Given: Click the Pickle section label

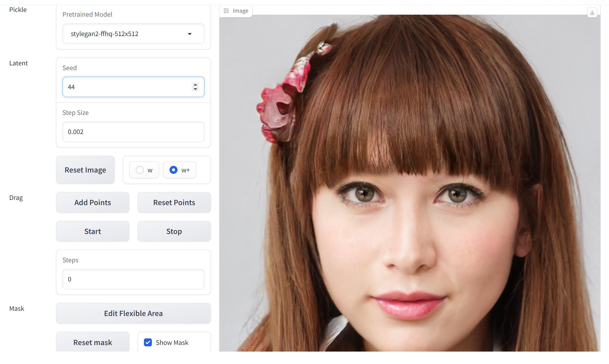Looking at the screenshot, I should coord(18,10).
